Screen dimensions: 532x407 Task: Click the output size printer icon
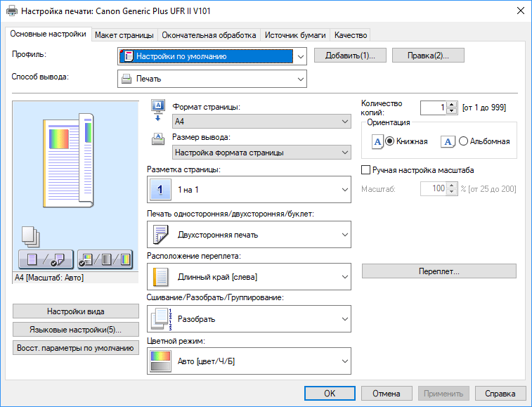[157, 139]
